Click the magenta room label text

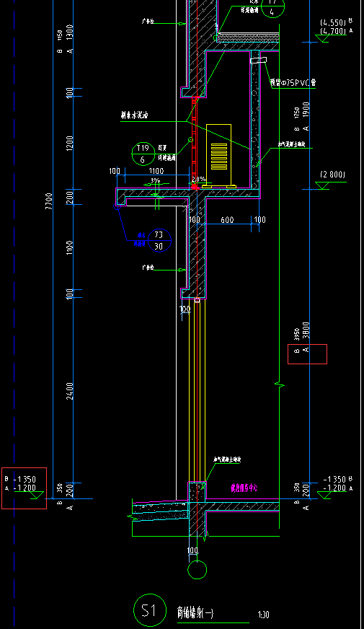[244, 488]
